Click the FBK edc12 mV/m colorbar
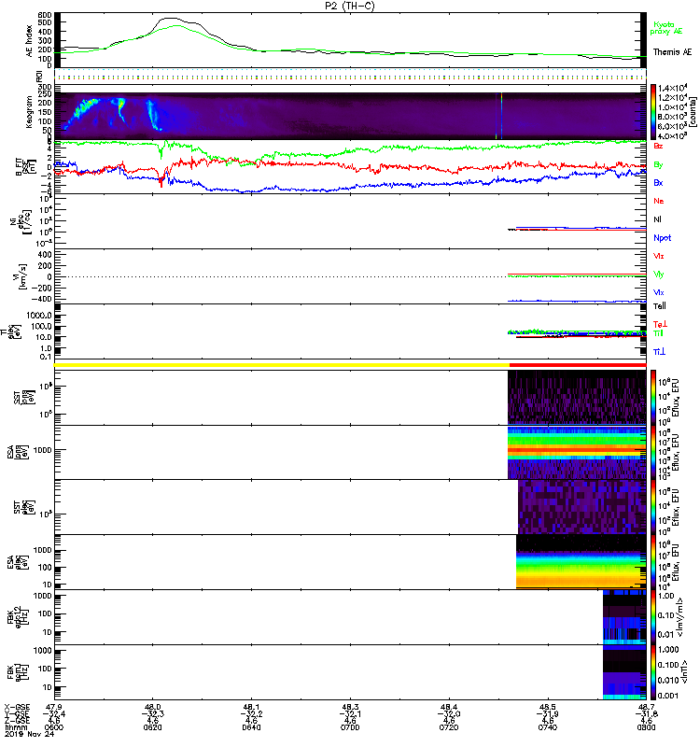The width and height of the screenshot is (700, 747). (x=652, y=617)
